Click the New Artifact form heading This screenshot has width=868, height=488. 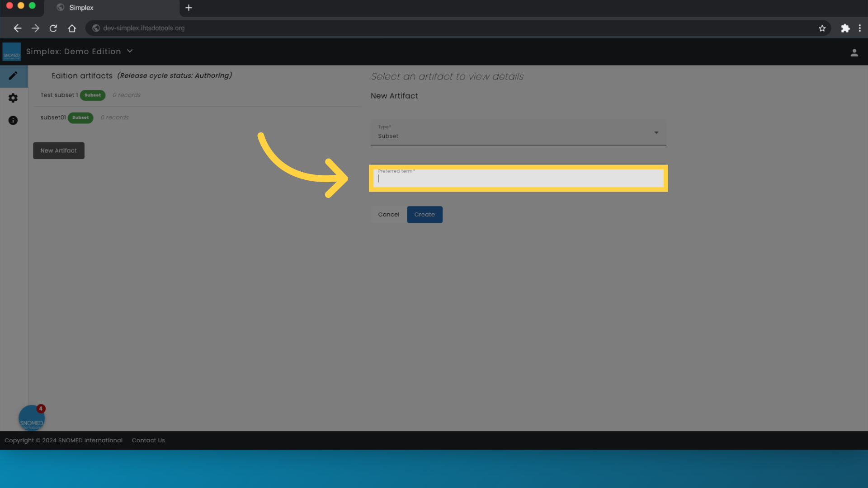[394, 96]
